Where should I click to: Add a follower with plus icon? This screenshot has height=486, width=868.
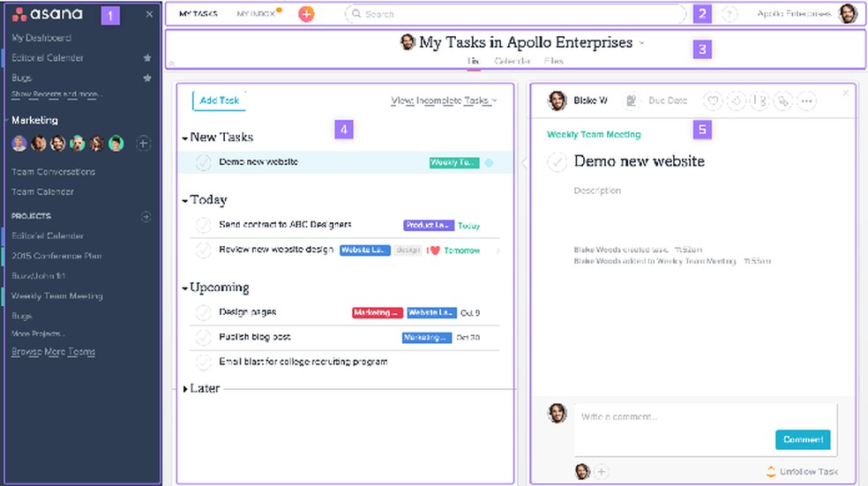602,472
